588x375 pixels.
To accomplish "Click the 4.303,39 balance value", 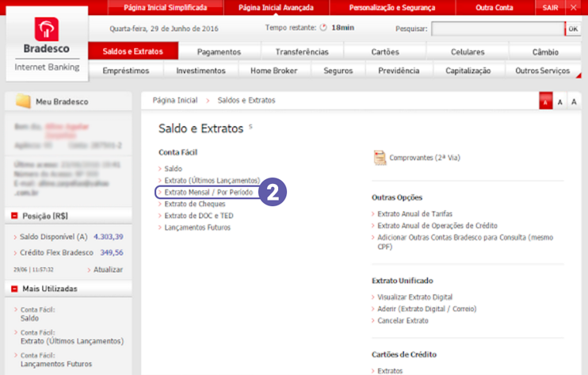I will pyautogui.click(x=109, y=236).
